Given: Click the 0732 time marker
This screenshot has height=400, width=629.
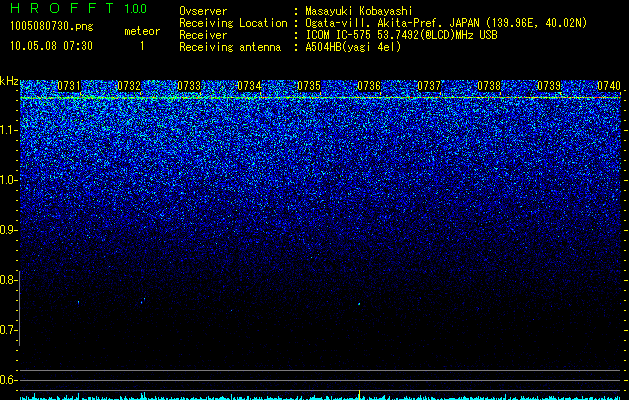Looking at the screenshot, I should tap(129, 86).
